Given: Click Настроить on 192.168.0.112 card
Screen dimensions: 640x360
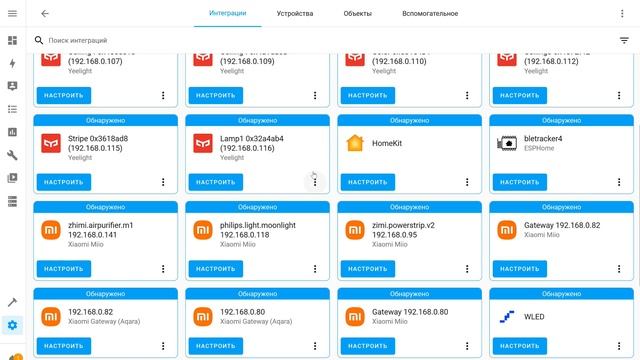Looking at the screenshot, I should coord(520,96).
